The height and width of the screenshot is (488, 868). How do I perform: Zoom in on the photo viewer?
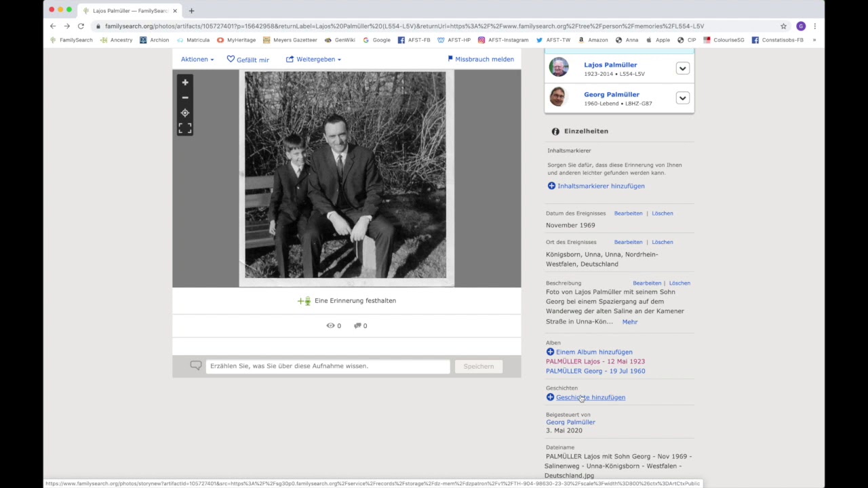(x=185, y=82)
